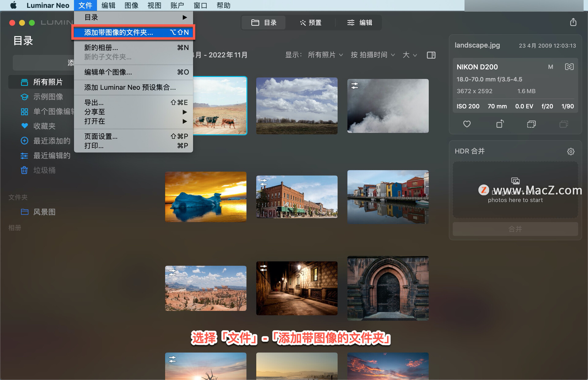The image size is (588, 380).
Task: Click the copy adjustments icon in info panel
Action: click(x=531, y=124)
